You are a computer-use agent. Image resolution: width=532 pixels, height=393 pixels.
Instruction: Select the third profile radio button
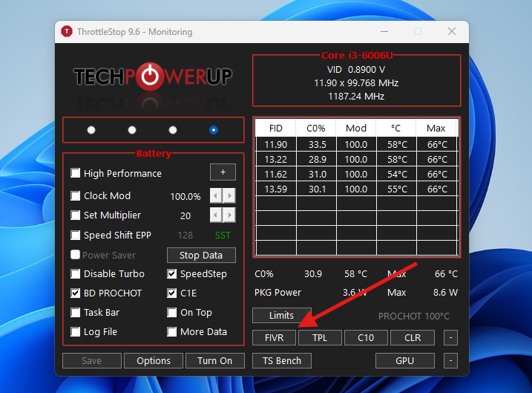(x=173, y=130)
